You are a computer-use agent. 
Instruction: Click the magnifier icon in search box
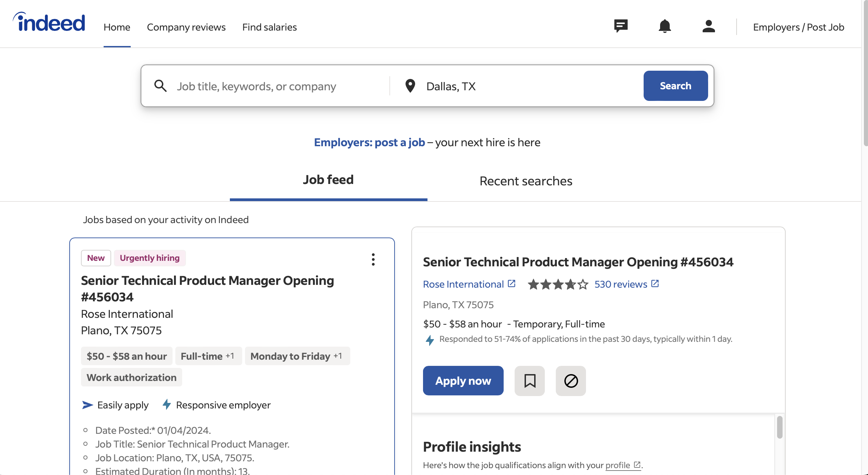click(160, 86)
